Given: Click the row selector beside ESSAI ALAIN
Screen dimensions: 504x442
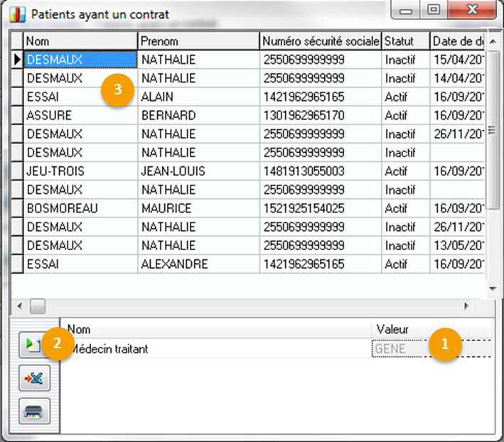Looking at the screenshot, I should [x=17, y=97].
